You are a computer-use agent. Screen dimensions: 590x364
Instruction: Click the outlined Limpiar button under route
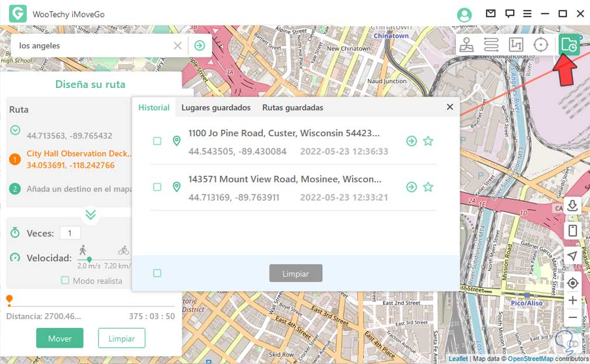coord(121,338)
